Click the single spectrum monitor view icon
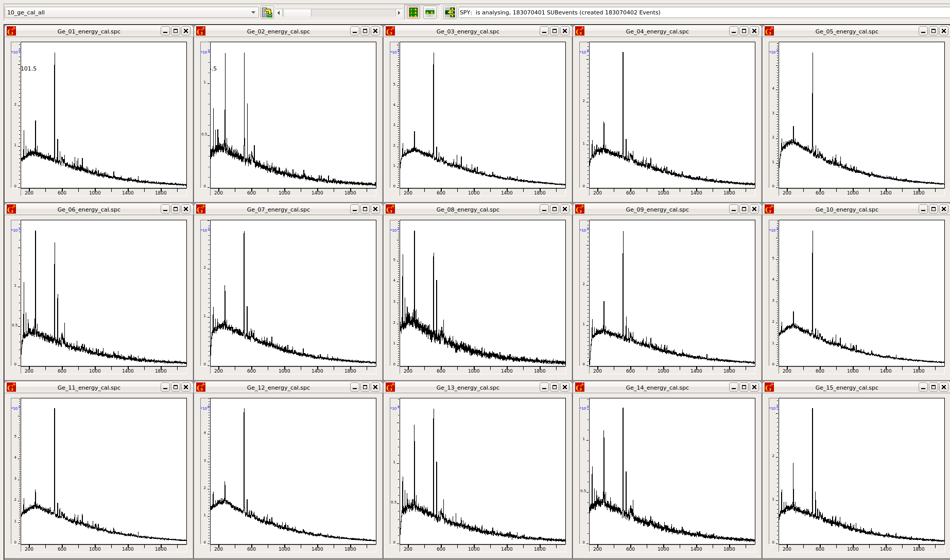The height and width of the screenshot is (560, 950). [x=430, y=12]
